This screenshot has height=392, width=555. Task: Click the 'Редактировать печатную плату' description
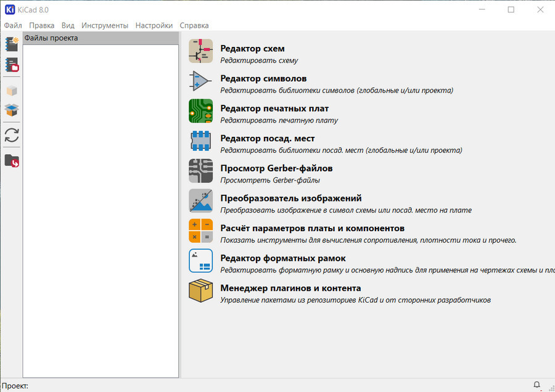tap(279, 121)
